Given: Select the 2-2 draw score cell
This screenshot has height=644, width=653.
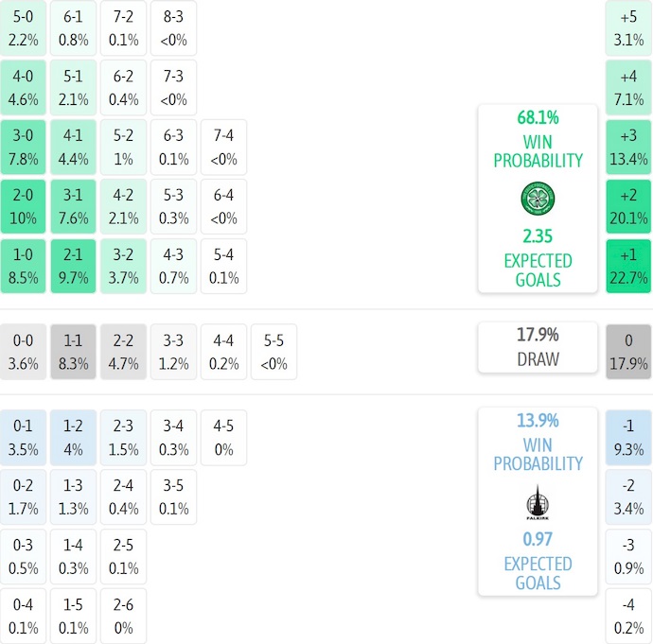Looking at the screenshot, I should coord(122,352).
